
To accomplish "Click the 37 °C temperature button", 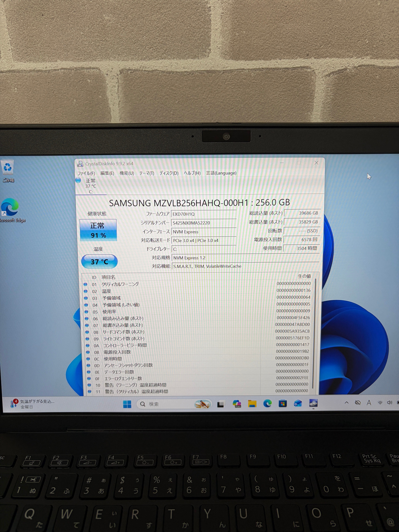I will 99,261.
